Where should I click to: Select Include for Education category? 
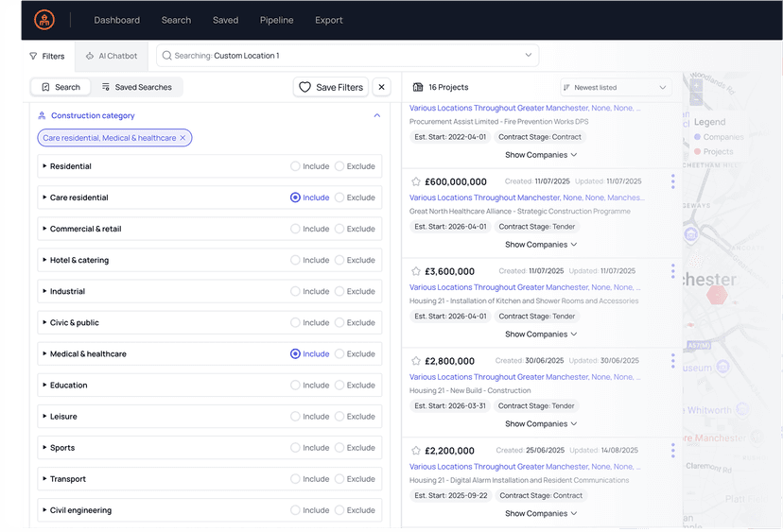click(296, 386)
